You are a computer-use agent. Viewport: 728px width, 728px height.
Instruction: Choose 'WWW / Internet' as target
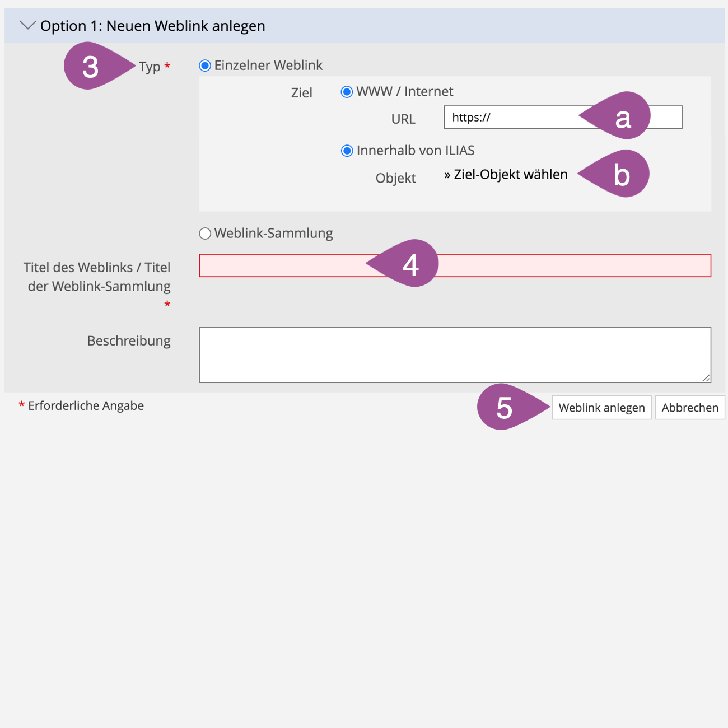coord(347,92)
